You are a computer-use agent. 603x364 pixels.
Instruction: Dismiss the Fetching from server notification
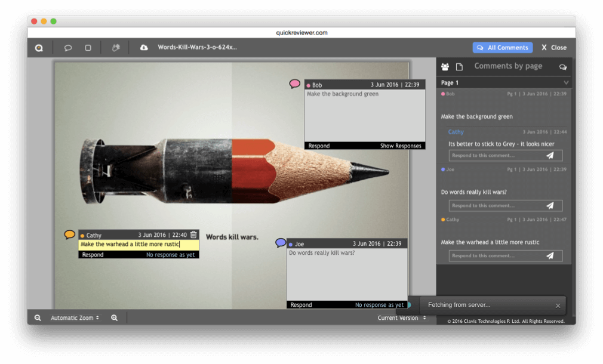coord(558,306)
